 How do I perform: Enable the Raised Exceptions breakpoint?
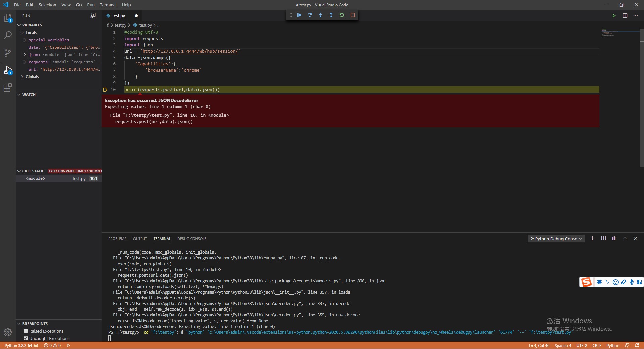pos(26,331)
